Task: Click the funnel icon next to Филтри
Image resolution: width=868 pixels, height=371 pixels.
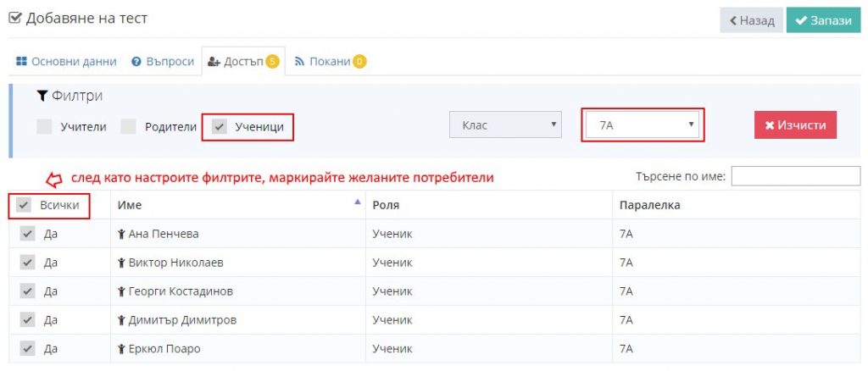Action: 42,97
